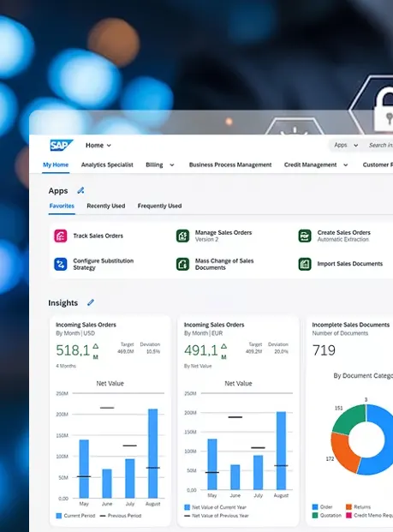The image size is (393, 532).
Task: Go to Credit Management tab
Action: point(310,164)
